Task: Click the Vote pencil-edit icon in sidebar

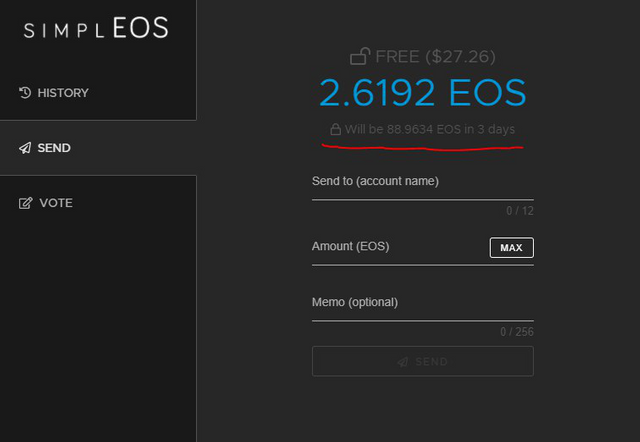Action: click(26, 203)
